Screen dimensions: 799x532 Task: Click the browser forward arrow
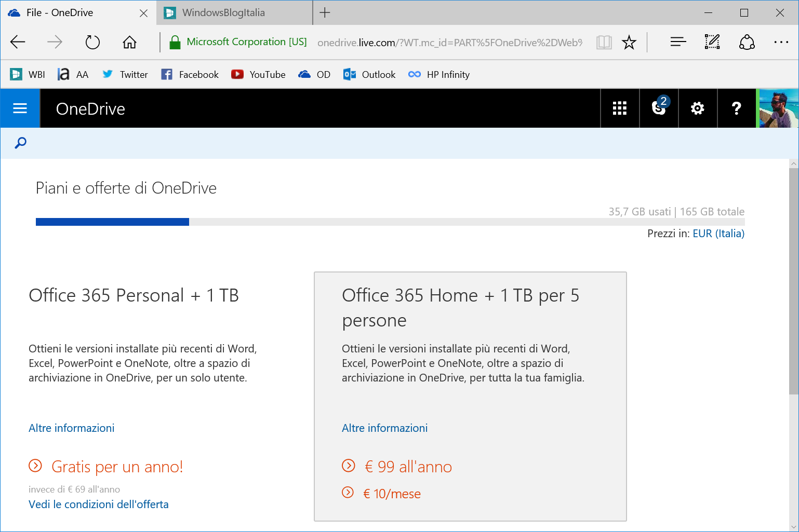(x=55, y=42)
